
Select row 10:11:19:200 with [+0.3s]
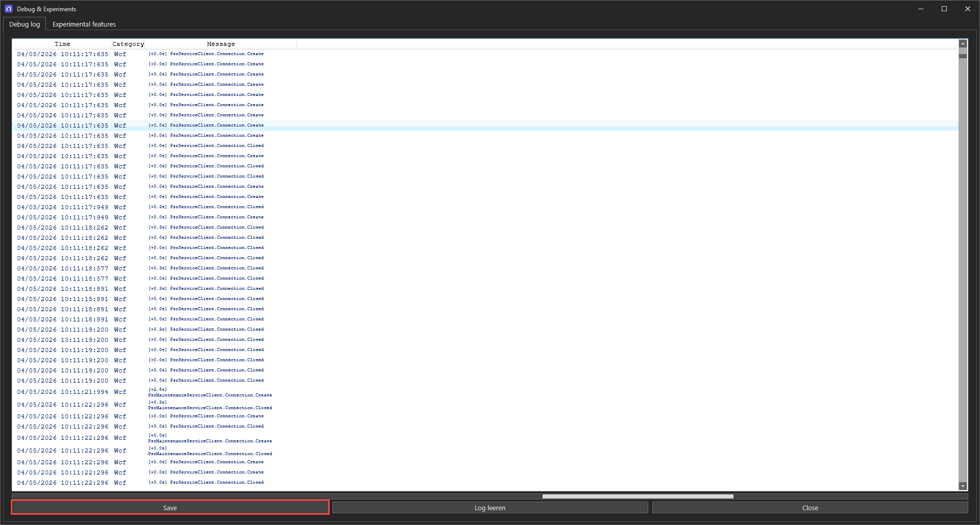pyautogui.click(x=485, y=330)
